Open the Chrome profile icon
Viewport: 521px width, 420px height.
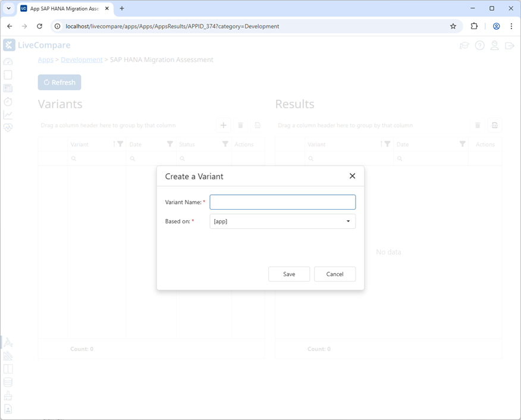click(496, 26)
